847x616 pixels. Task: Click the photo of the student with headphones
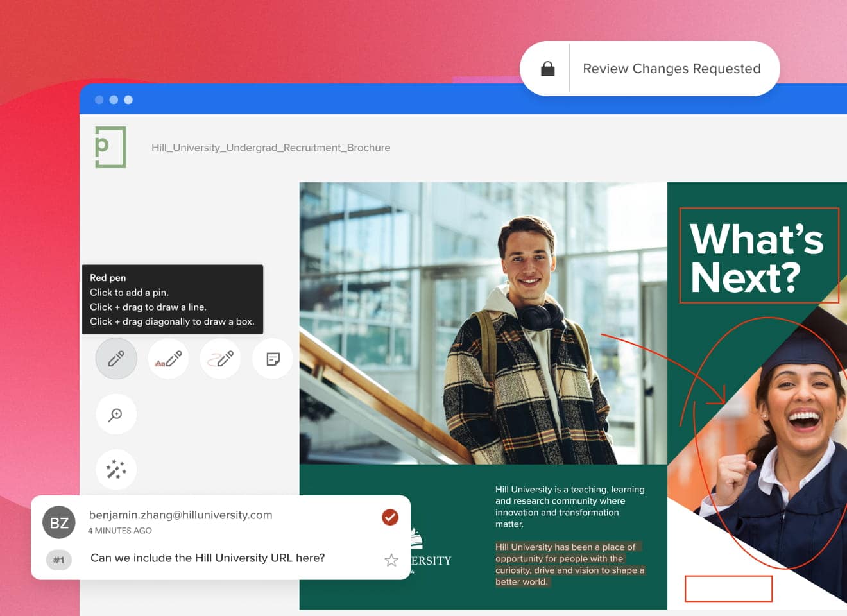(x=483, y=323)
